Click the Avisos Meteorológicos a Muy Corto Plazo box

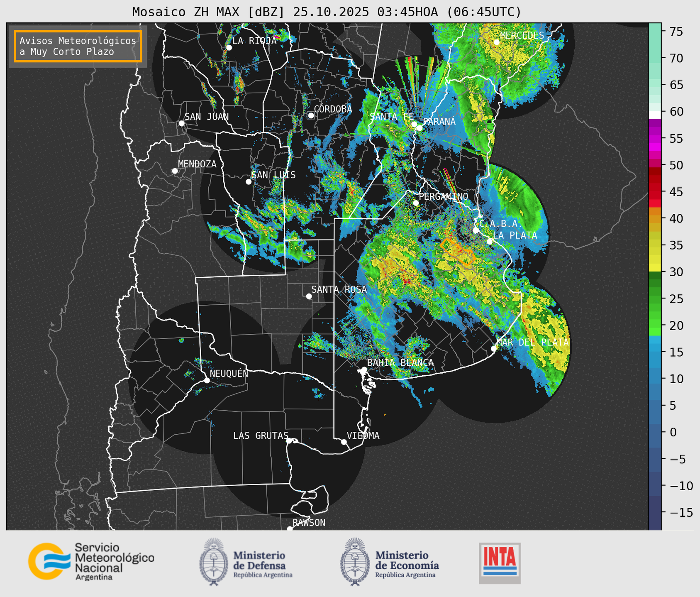tap(78, 46)
